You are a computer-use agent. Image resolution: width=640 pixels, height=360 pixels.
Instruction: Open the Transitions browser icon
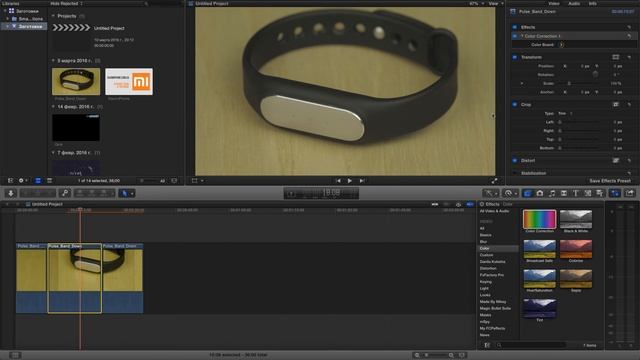564,193
